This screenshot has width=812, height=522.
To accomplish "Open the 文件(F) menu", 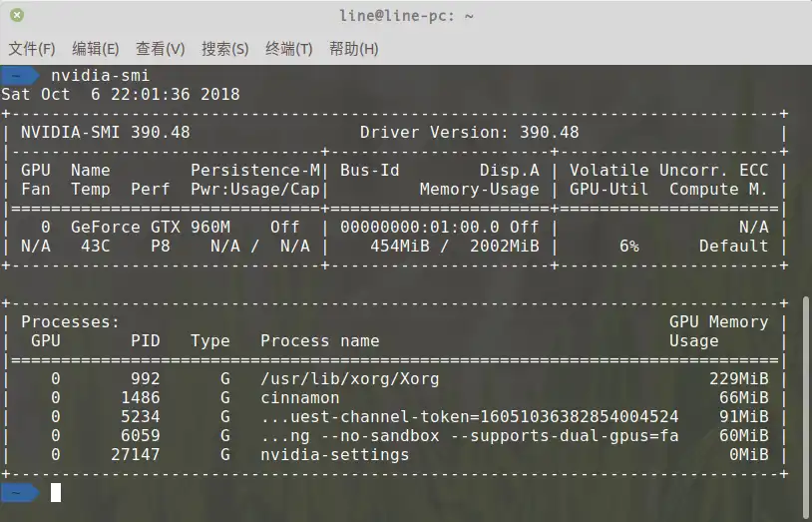I will tap(32, 49).
